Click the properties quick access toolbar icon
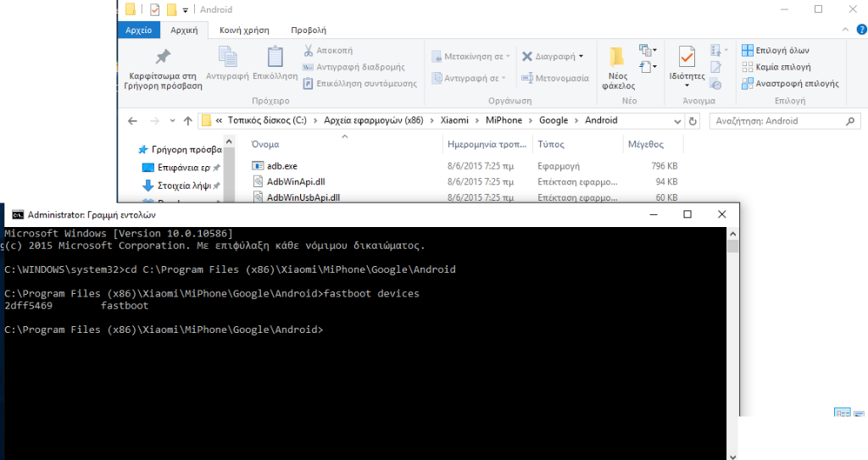868x460 pixels. [154, 9]
